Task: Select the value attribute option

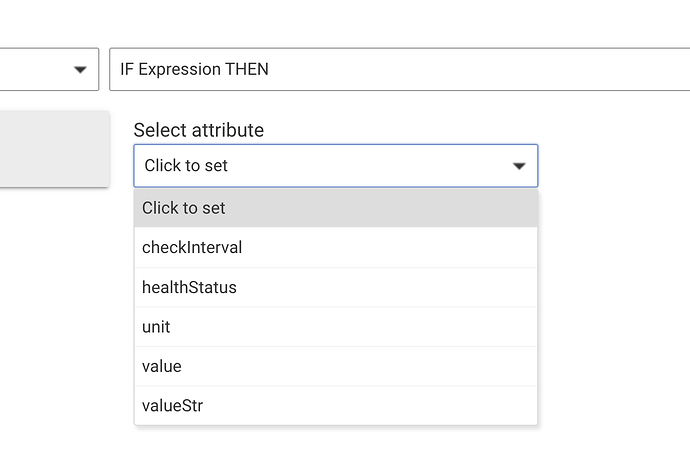Action: pyautogui.click(x=336, y=366)
